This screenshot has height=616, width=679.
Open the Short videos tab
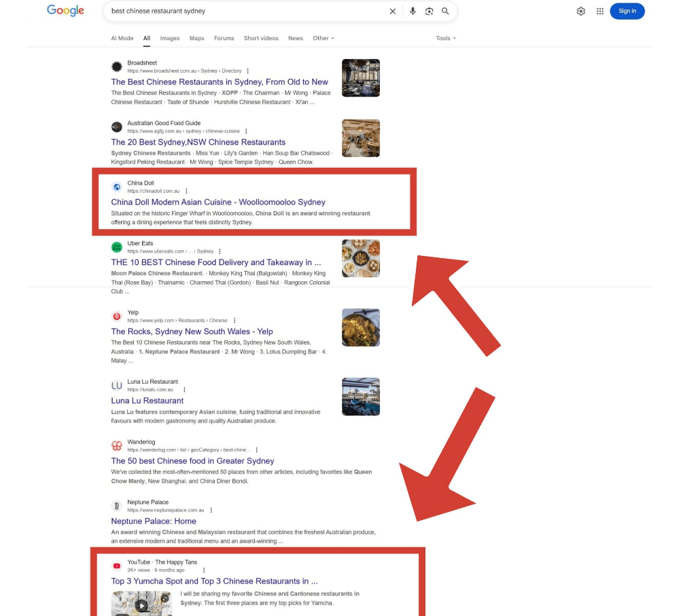pyautogui.click(x=261, y=38)
